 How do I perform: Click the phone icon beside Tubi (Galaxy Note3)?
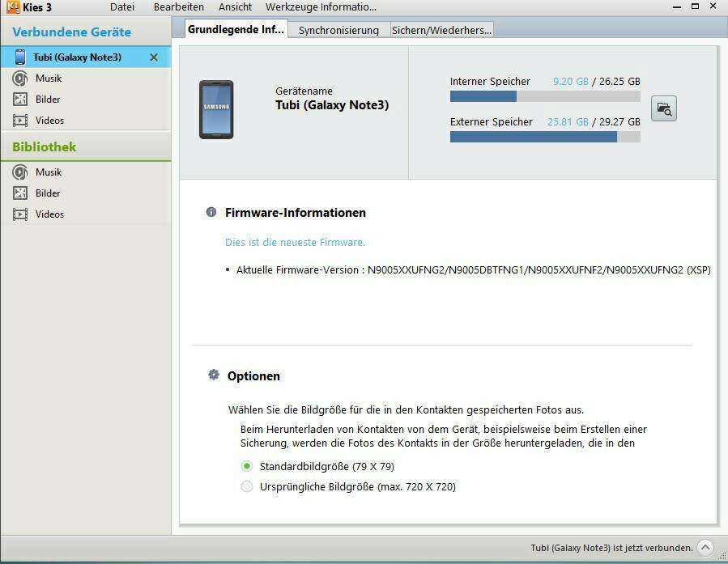pyautogui.click(x=20, y=57)
